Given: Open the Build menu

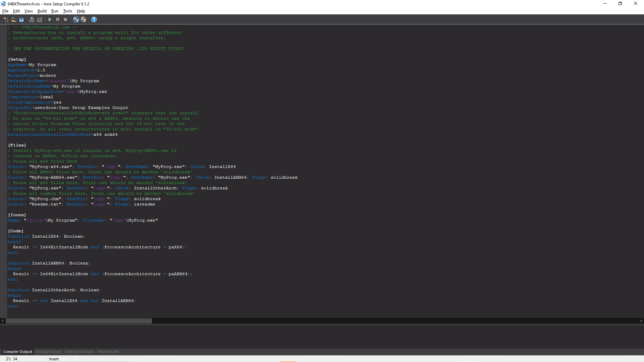Looking at the screenshot, I should coord(42,11).
